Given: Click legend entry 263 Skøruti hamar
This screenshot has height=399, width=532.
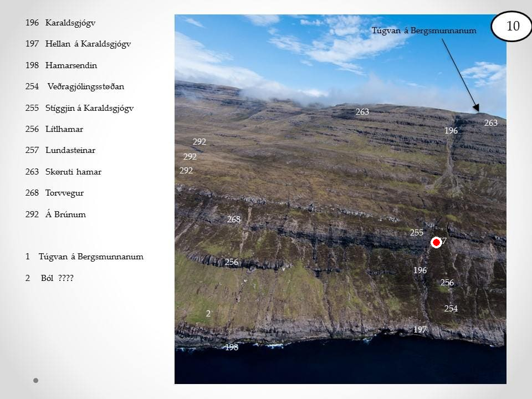Looking at the screenshot, I should click(x=63, y=172).
